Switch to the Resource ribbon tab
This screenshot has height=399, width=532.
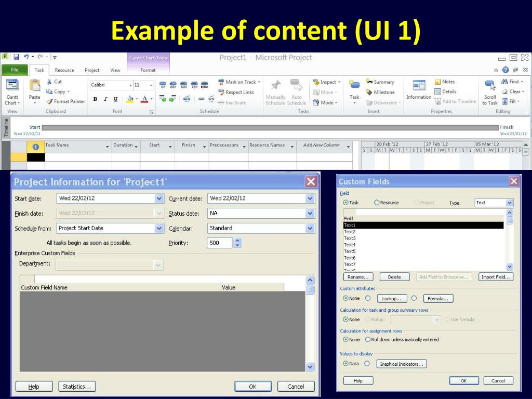point(64,70)
